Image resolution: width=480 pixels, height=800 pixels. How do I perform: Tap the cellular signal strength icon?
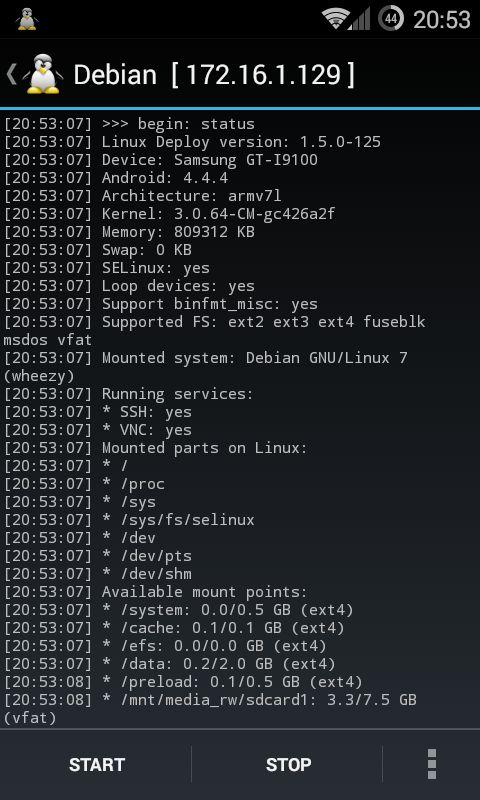(x=360, y=19)
